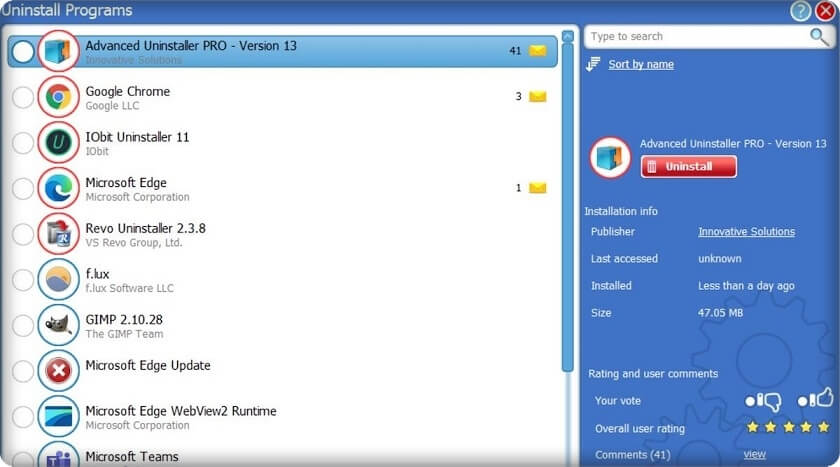Click the f.lux Software LLC publisher text

[x=129, y=288]
